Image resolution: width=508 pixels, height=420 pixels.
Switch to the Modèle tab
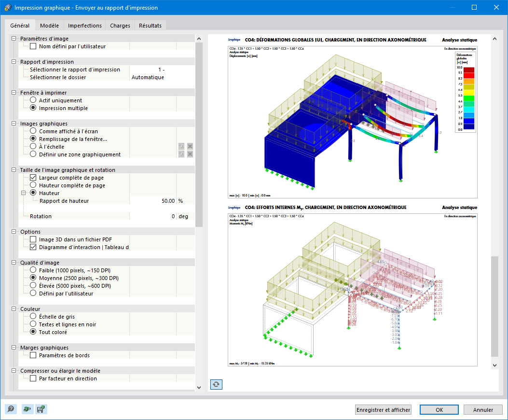pyautogui.click(x=50, y=25)
